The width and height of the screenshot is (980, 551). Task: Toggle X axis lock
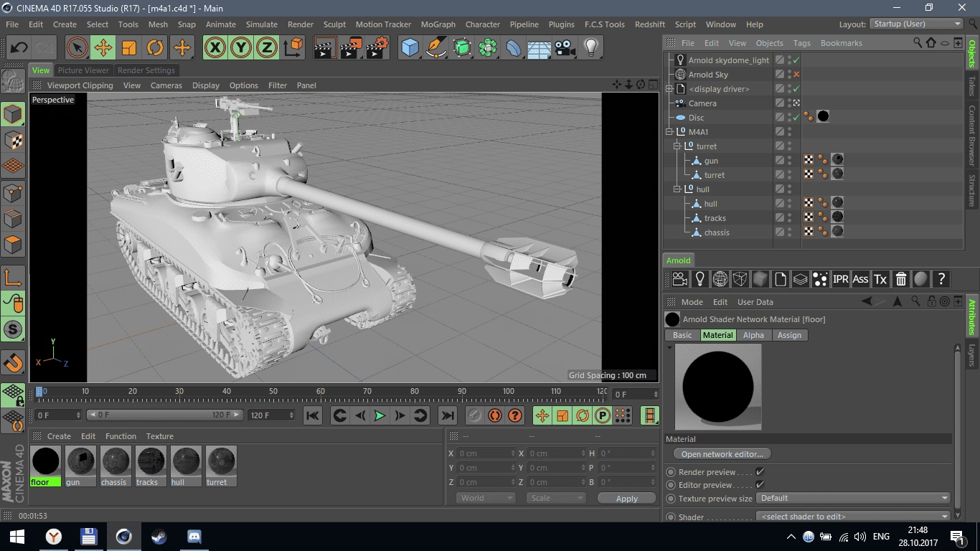[215, 48]
